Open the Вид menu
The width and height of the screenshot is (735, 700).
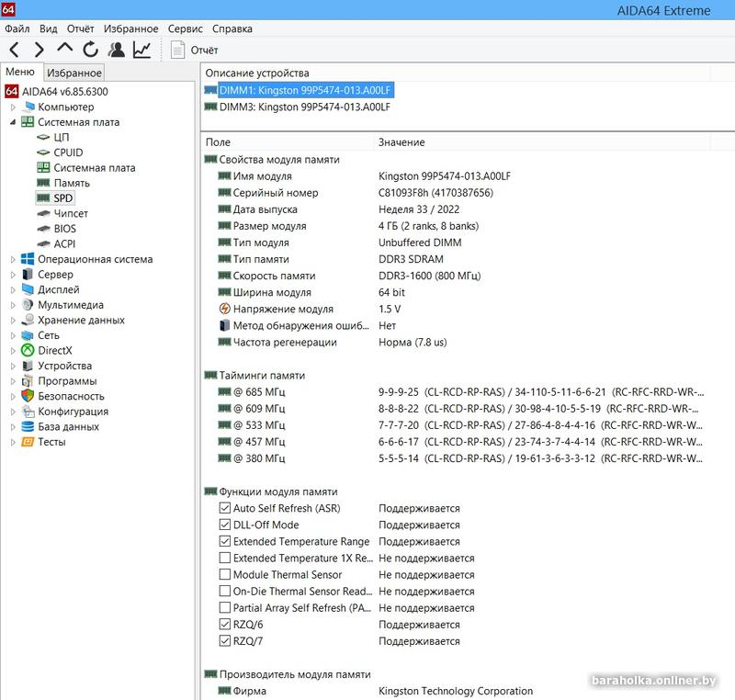tap(49, 28)
